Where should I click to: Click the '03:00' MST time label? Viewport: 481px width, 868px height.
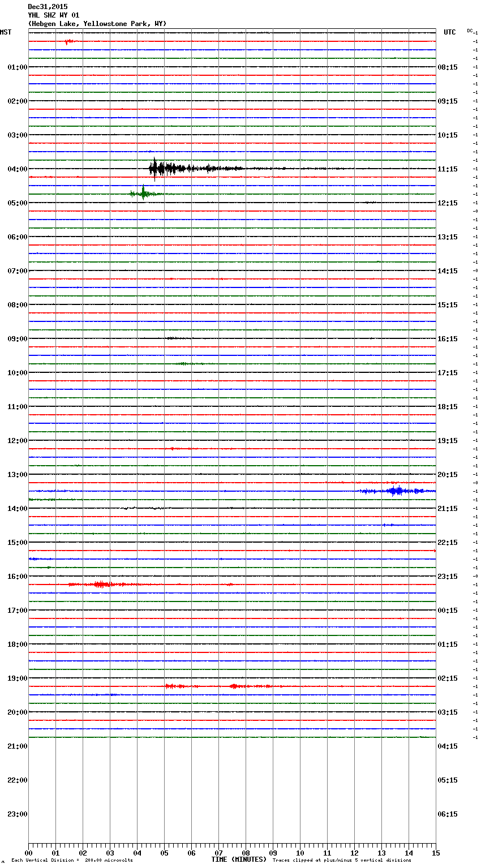18,135
